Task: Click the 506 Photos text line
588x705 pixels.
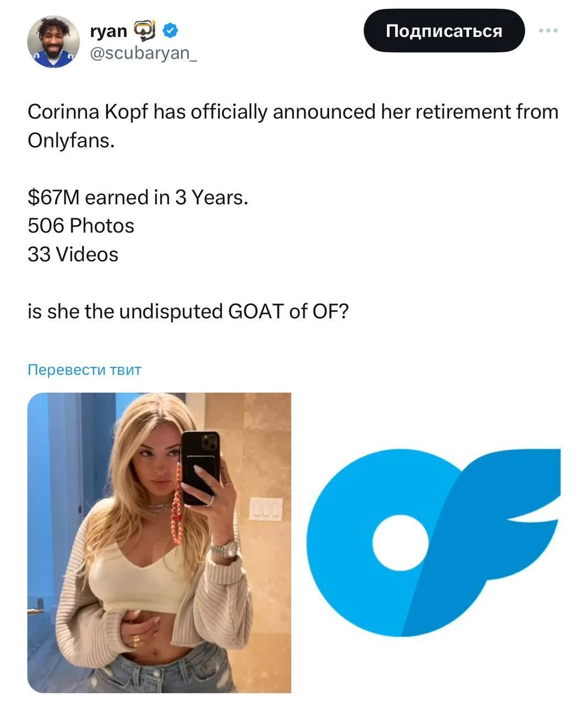Action: pyautogui.click(x=81, y=226)
